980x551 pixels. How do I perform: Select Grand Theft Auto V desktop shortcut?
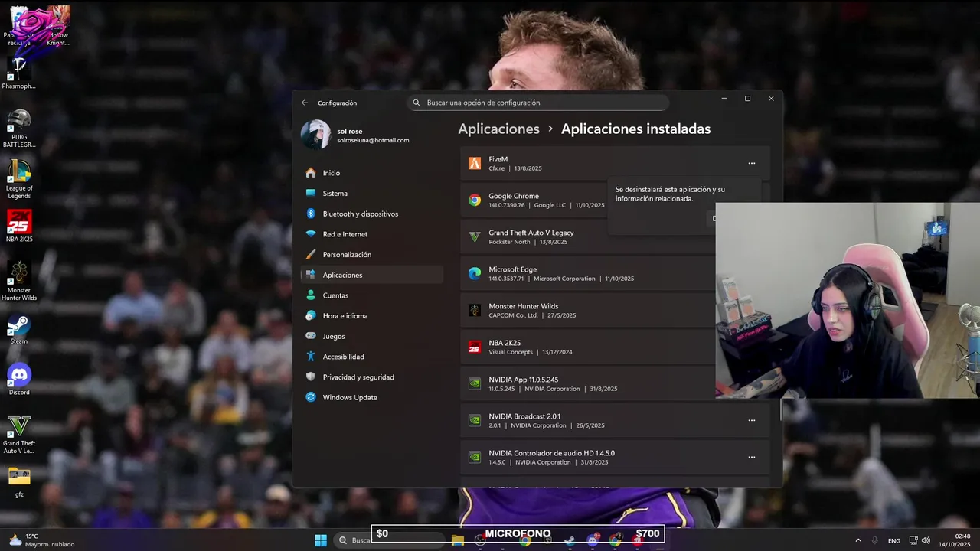point(19,435)
